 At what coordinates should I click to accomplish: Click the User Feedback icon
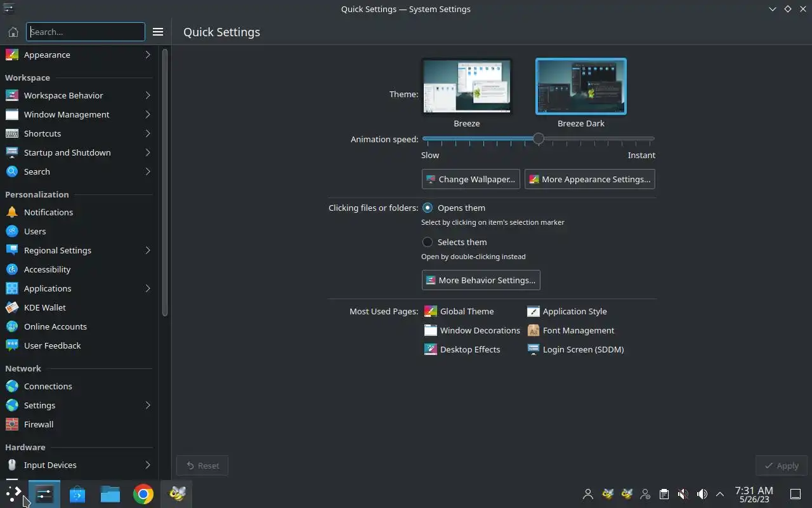[11, 345]
